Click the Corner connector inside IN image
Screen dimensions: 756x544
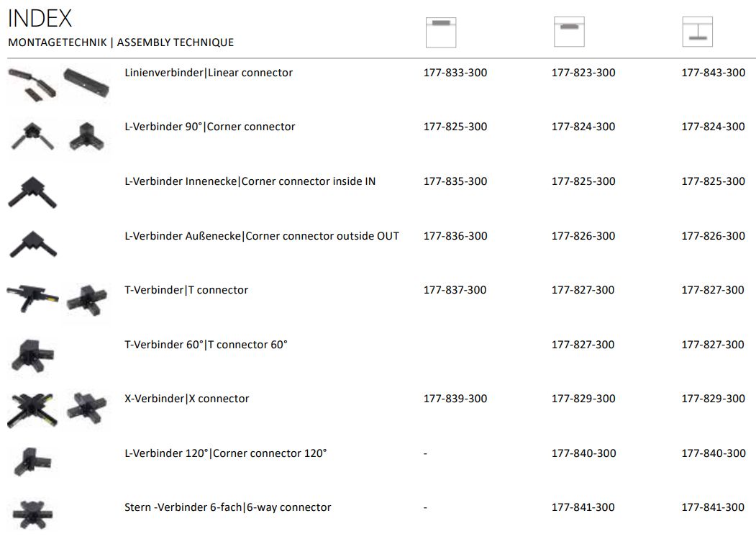tap(32, 192)
